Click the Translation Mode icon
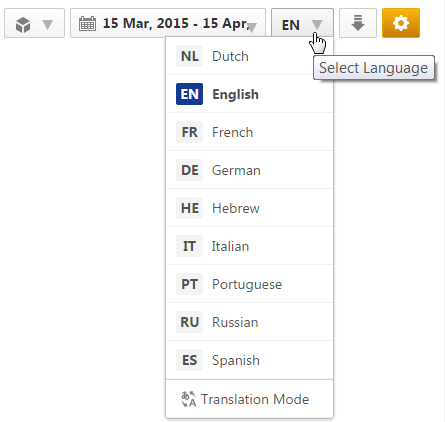The width and height of the screenshot is (445, 422). tap(189, 399)
